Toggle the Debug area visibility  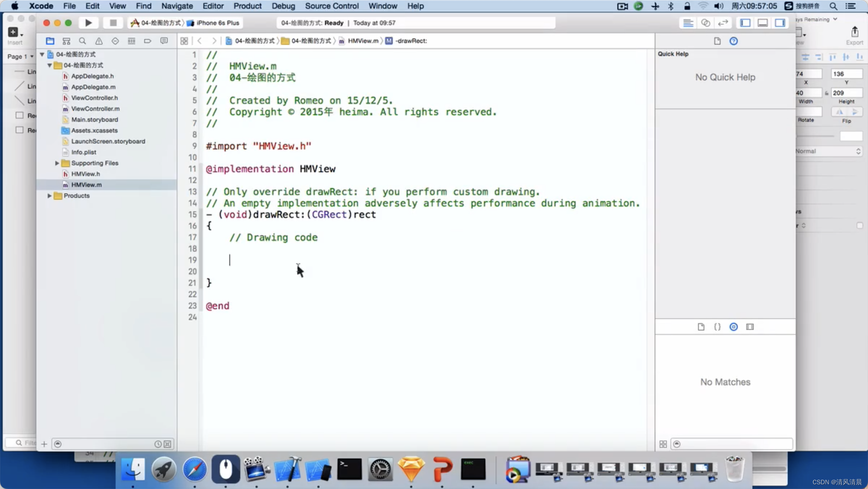point(762,23)
